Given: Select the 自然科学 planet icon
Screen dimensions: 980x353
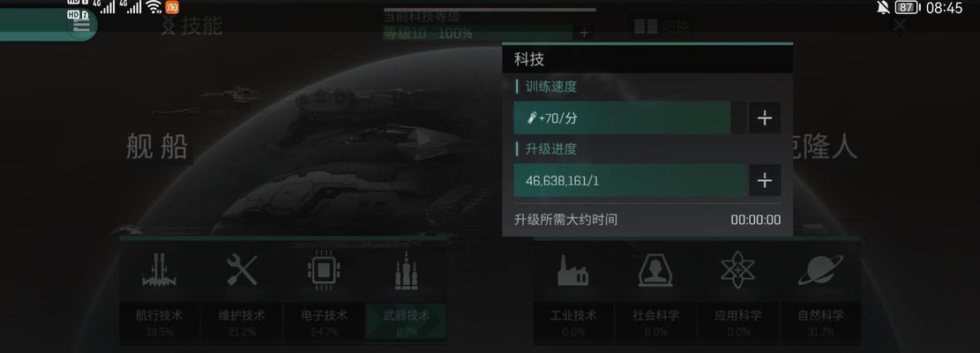Looking at the screenshot, I should 820,271.
